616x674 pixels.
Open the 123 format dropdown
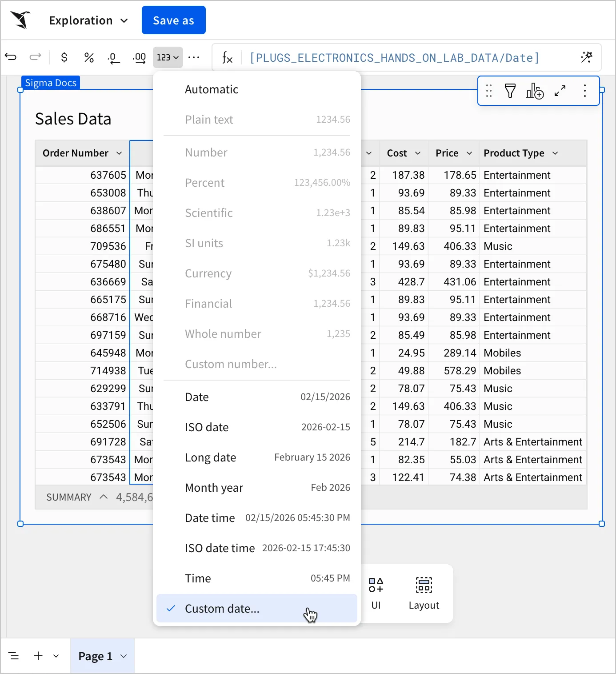(x=168, y=57)
